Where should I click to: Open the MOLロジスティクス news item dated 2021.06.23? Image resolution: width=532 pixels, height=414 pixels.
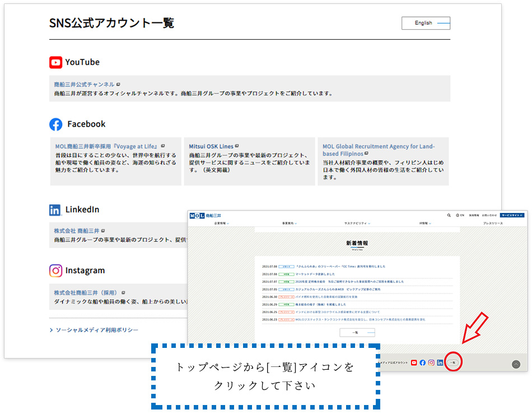[x=360, y=320]
